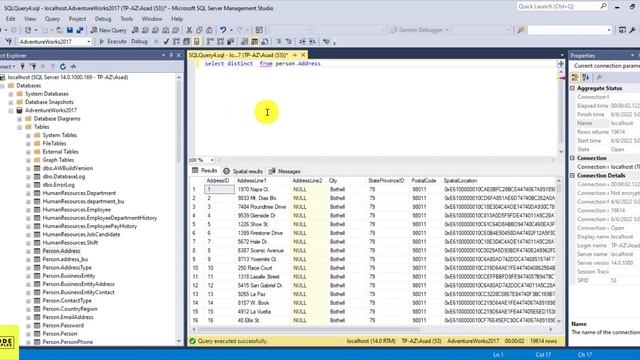This screenshot has height=360, width=640.
Task: Open the Query menu
Action: click(52, 19)
